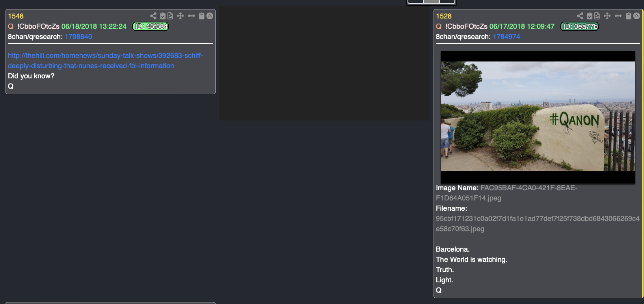Screen dimensions: 644x304
Task: Click the hashed filename ending e58c70f63.jpeg
Action: point(538,224)
